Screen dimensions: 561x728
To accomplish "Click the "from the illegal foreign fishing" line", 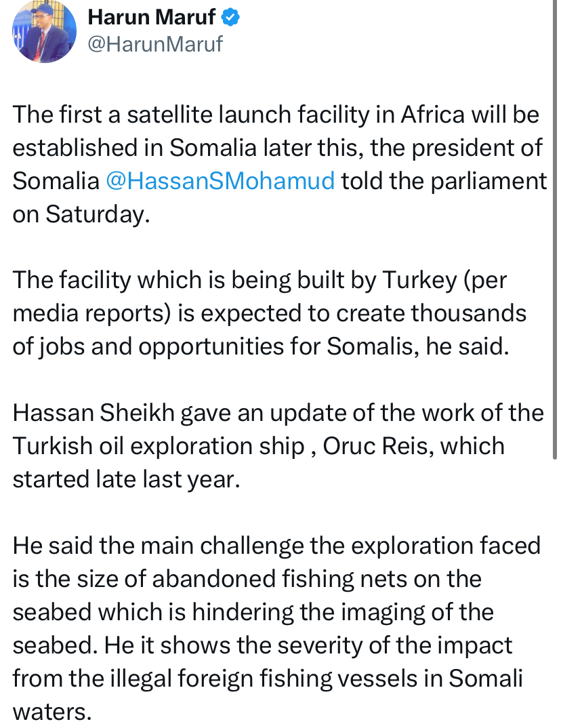I will pyautogui.click(x=267, y=679).
